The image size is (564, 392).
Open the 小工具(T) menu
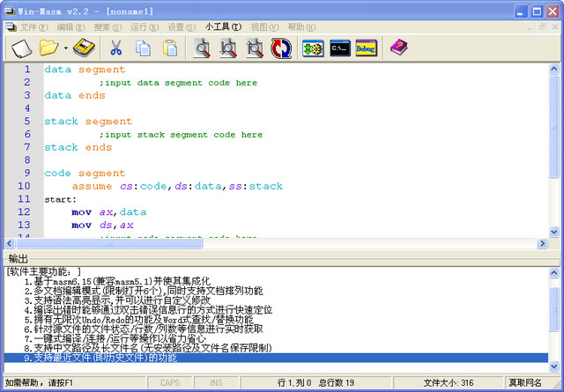point(224,27)
